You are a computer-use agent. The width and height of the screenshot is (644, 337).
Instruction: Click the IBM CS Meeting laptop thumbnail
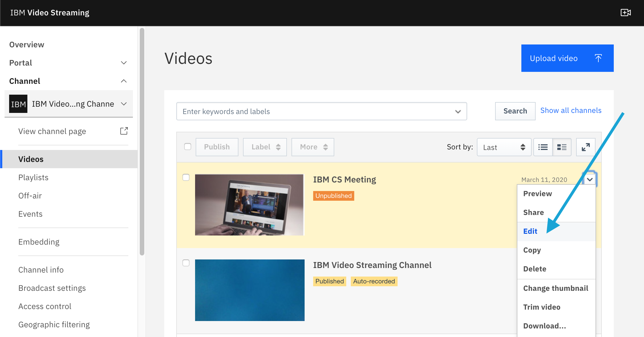coord(250,205)
